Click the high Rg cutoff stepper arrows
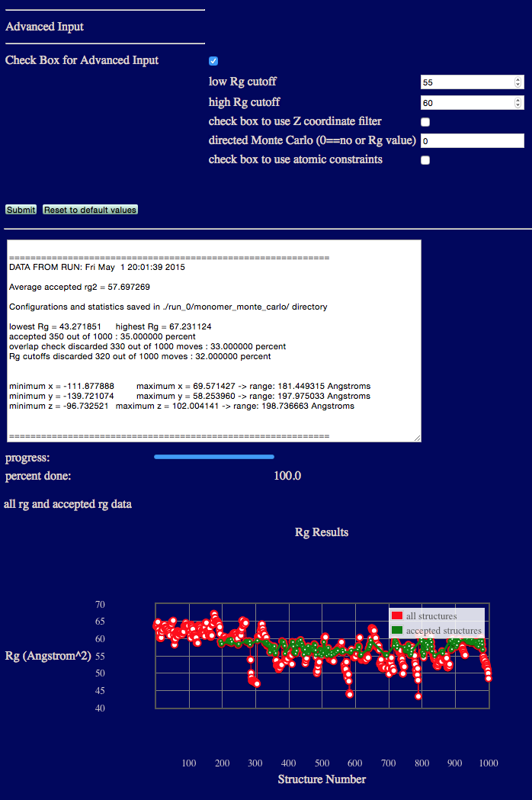Image resolution: width=532 pixels, height=800 pixels. pyautogui.click(x=518, y=102)
